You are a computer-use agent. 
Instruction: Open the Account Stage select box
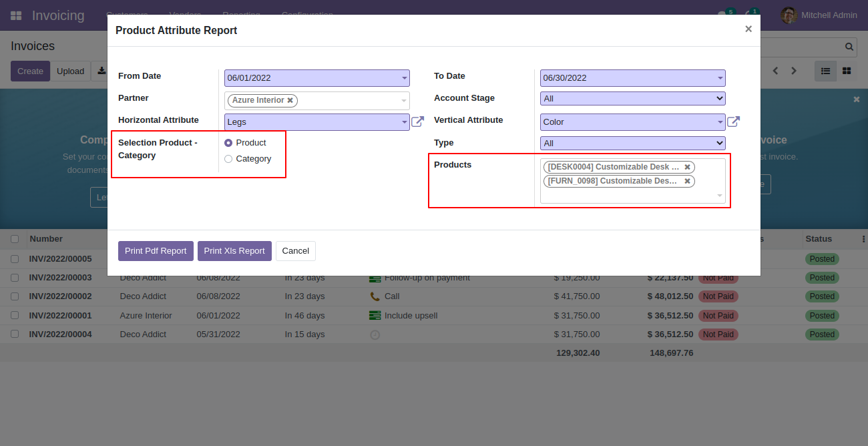(x=632, y=99)
